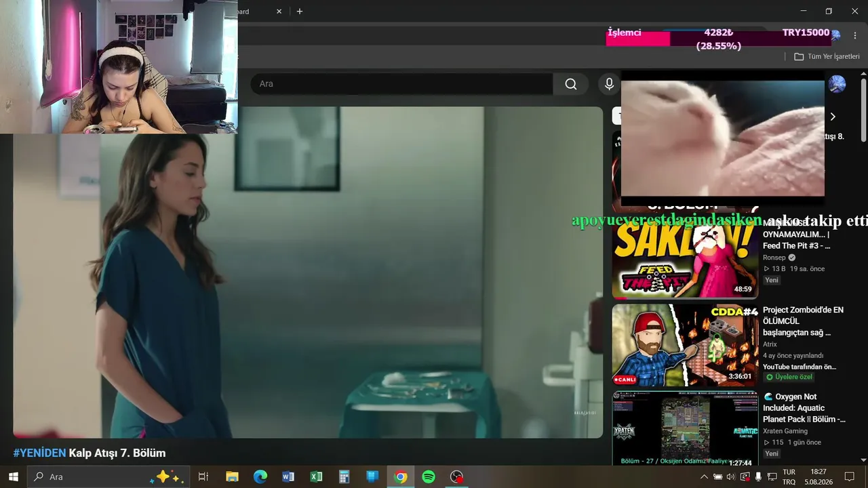The height and width of the screenshot is (488, 868).
Task: Show more category chips with the right arrow
Action: [x=833, y=117]
